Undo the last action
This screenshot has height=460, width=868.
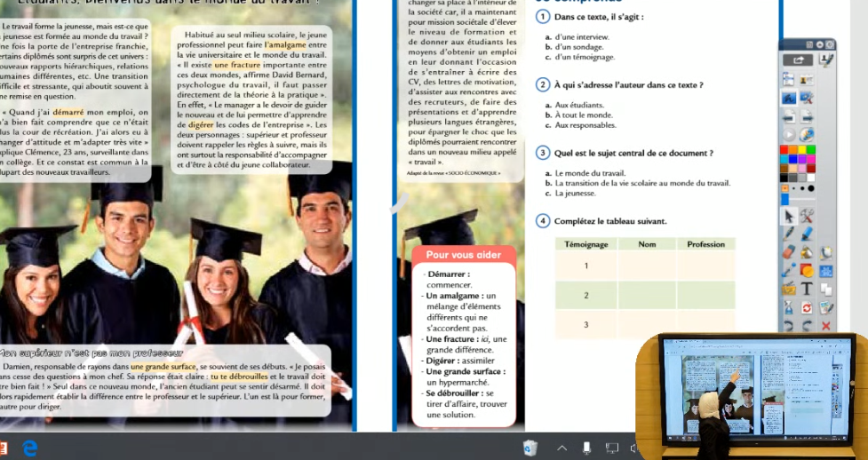coord(789,325)
